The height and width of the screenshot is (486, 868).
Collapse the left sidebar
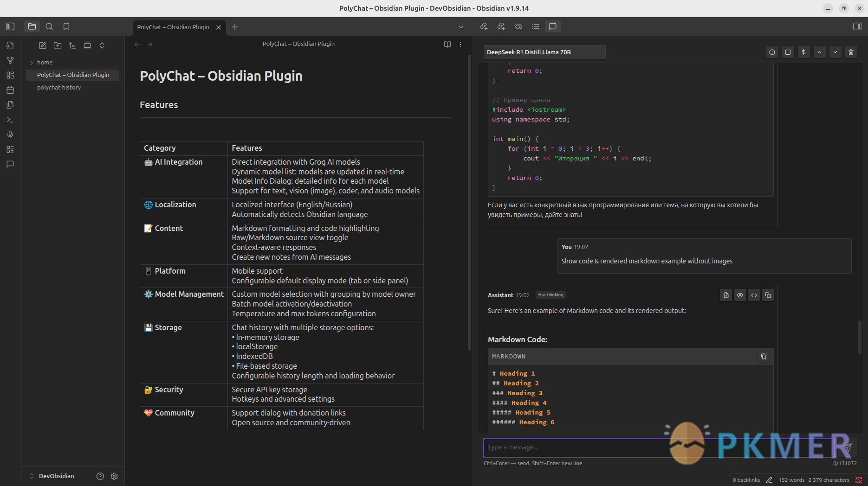point(10,26)
